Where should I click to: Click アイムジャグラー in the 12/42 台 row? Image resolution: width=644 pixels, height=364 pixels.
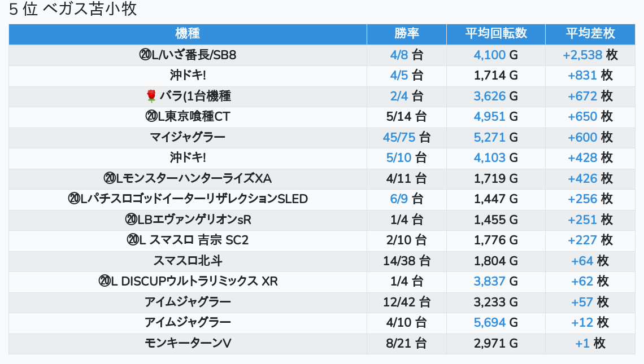point(188,302)
